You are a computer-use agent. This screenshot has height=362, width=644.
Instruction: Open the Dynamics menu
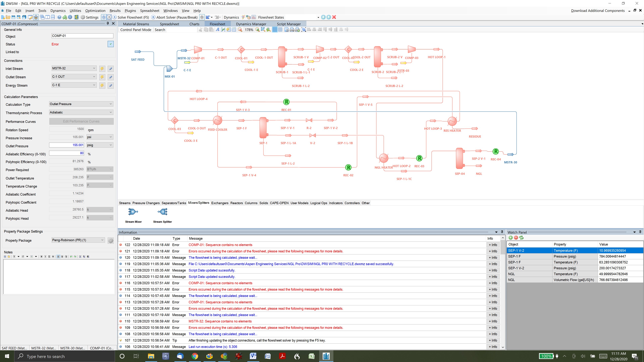tap(58, 11)
